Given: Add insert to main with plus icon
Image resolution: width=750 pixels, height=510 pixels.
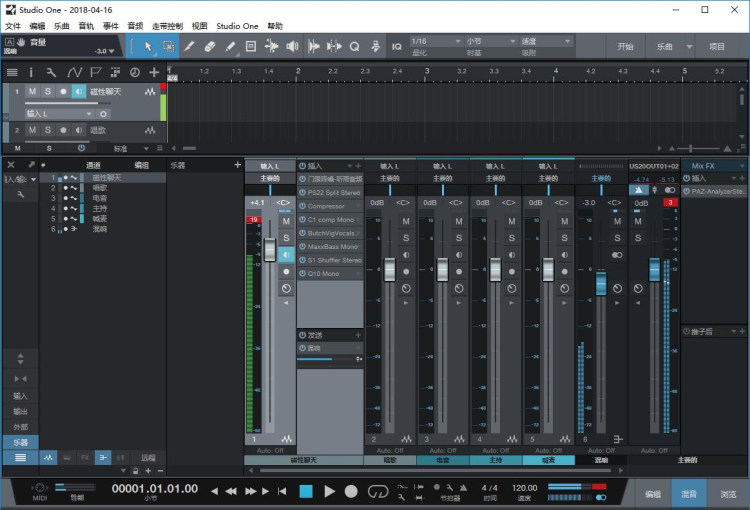Looking at the screenshot, I should 742,178.
